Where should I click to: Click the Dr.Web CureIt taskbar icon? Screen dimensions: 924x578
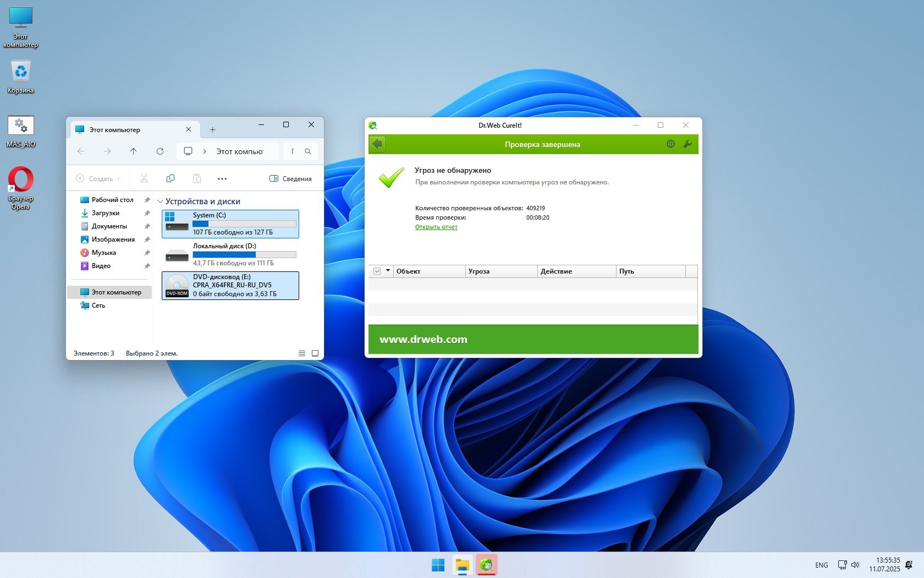pyautogui.click(x=486, y=565)
